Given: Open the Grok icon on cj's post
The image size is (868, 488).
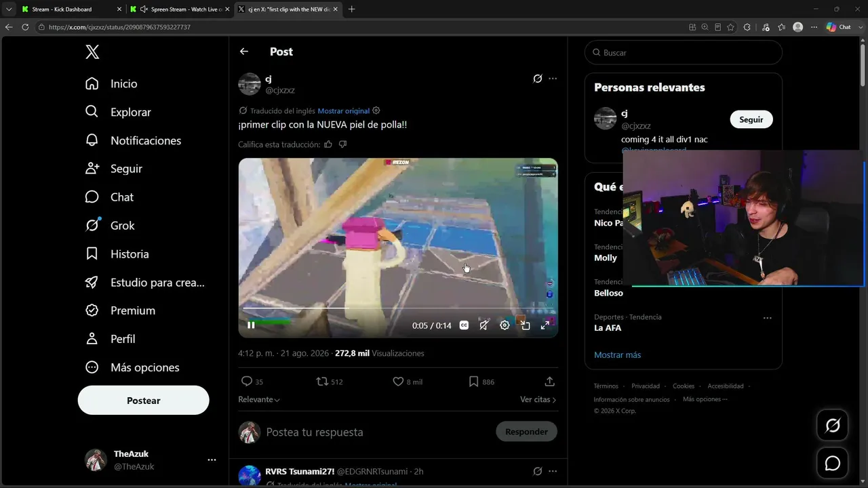Looking at the screenshot, I should (x=538, y=79).
